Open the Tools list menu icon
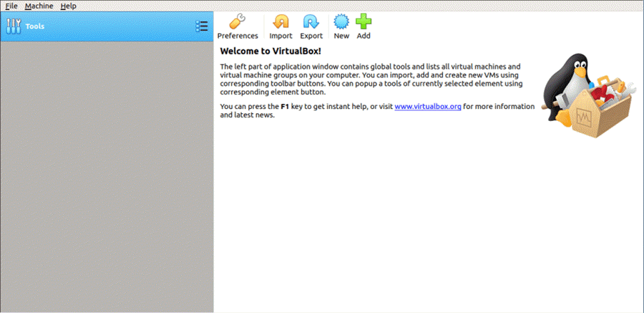The width and height of the screenshot is (644, 313). point(202,27)
